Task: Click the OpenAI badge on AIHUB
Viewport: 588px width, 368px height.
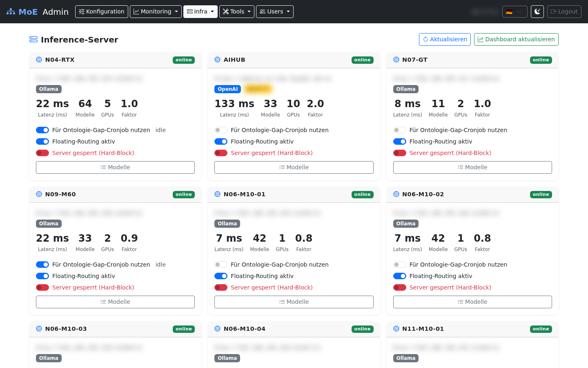Action: pyautogui.click(x=227, y=89)
